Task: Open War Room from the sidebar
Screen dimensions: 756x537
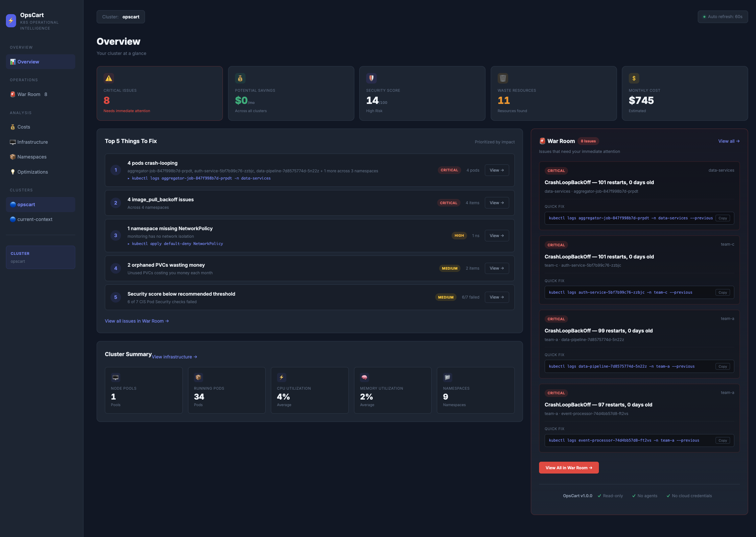Action: [41, 94]
